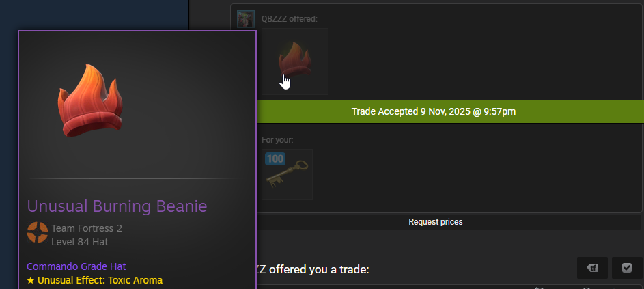The image size is (644, 289).
Task: Click the Mann Co. key item icon
Action: [287, 174]
